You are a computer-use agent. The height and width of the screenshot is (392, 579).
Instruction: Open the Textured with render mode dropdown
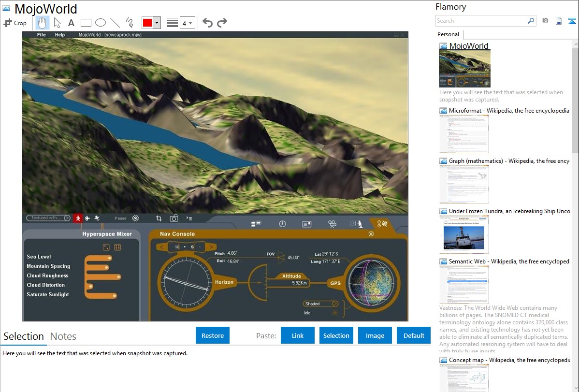48,218
